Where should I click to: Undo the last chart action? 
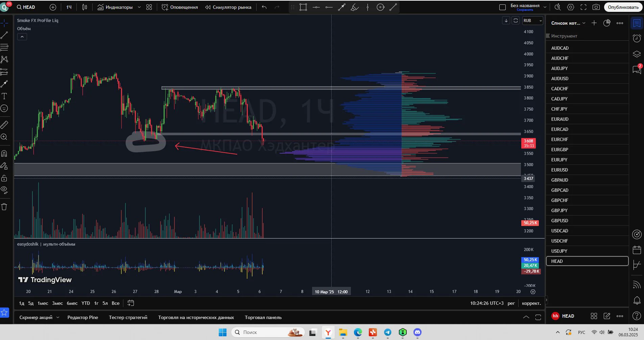(264, 7)
